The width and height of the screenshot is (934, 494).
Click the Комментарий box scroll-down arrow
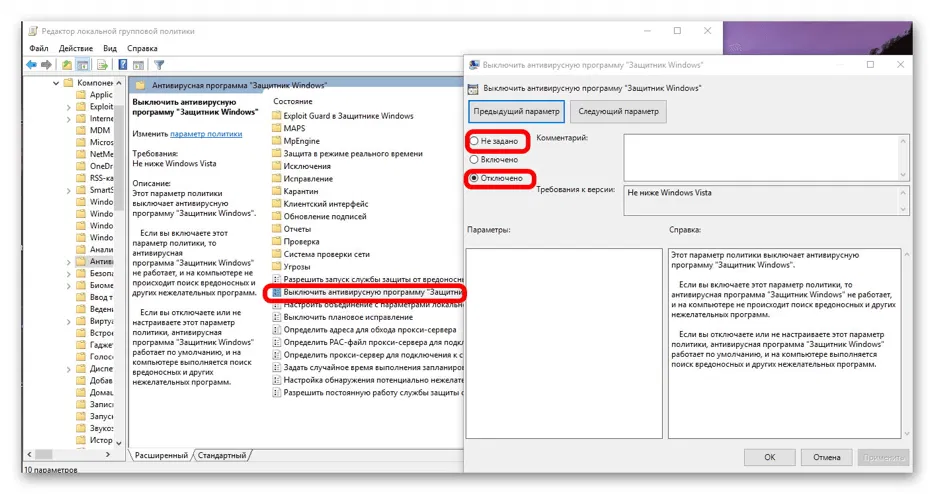pos(903,175)
